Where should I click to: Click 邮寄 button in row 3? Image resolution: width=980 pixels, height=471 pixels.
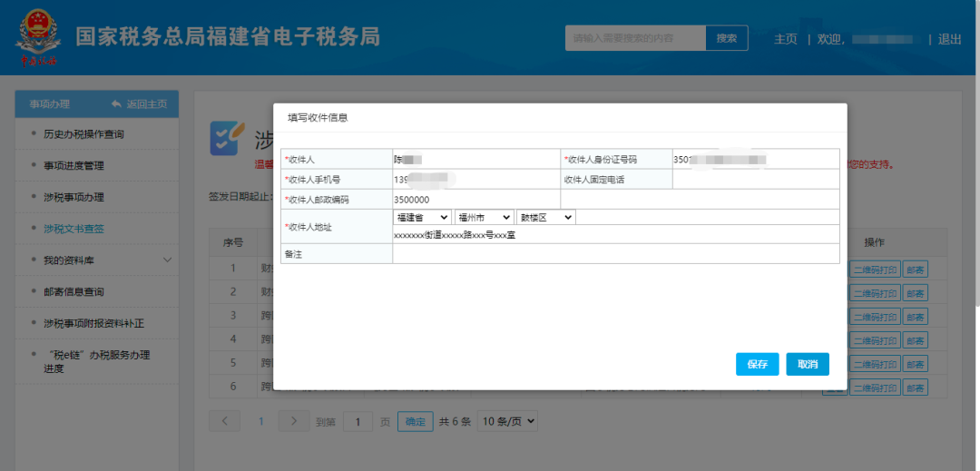click(915, 317)
